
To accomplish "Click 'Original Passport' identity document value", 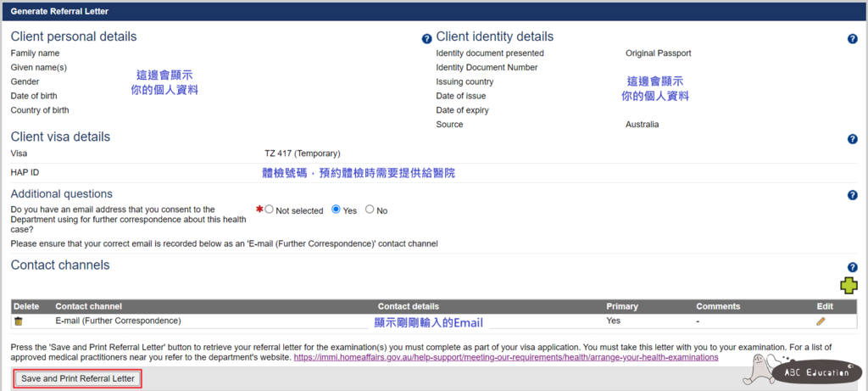I will tap(658, 53).
